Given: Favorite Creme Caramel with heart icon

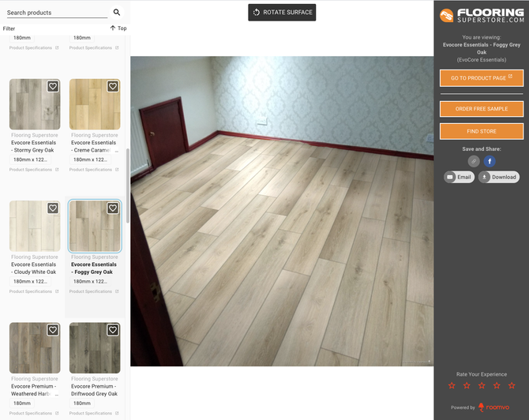Looking at the screenshot, I should pos(113,86).
